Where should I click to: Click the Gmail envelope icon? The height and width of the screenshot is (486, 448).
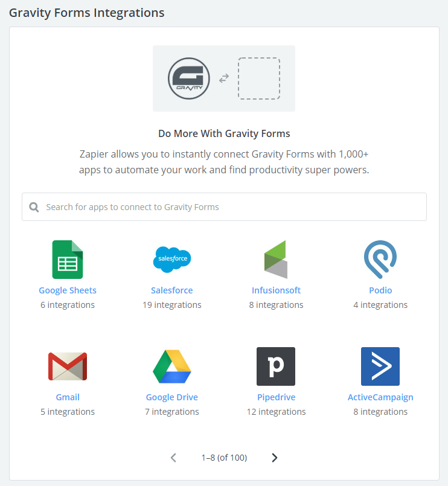point(68,366)
